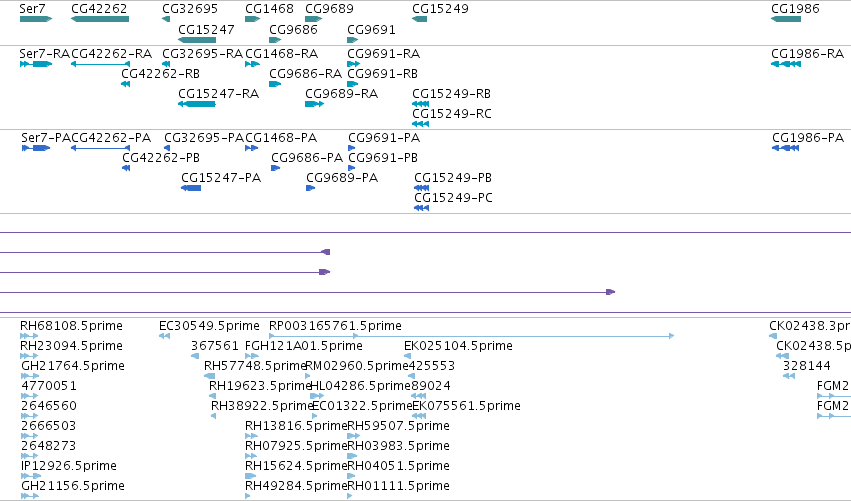Click transcript CG15247-RA glyph
The height and width of the screenshot is (501, 851).
click(197, 104)
